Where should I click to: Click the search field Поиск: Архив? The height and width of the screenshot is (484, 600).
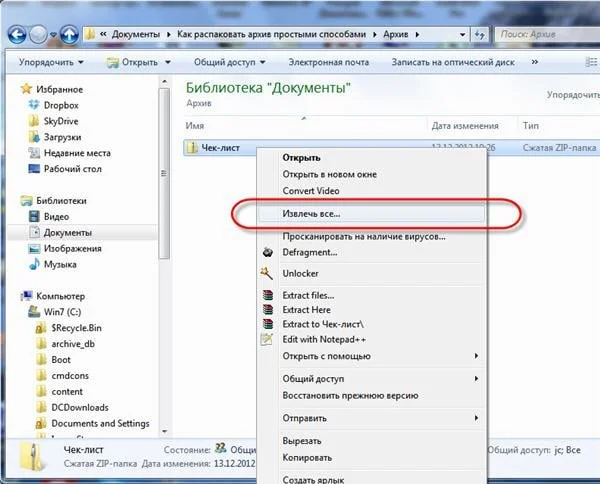click(547, 34)
